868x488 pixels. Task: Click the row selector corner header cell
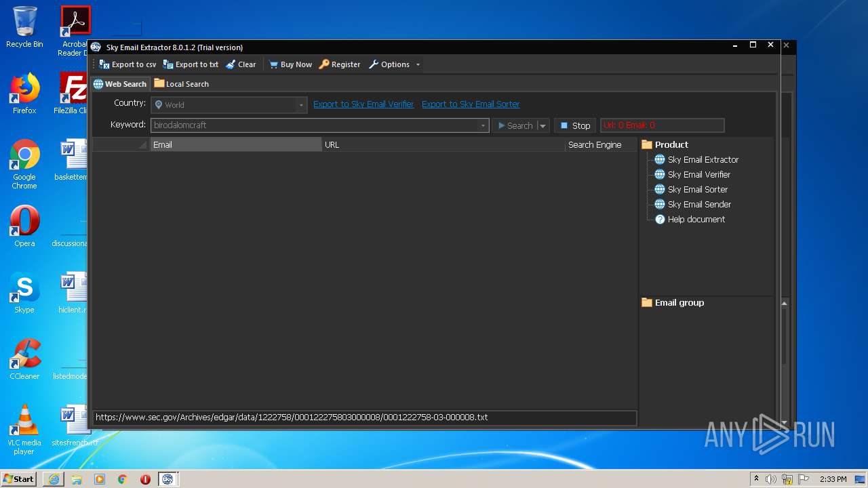click(121, 144)
